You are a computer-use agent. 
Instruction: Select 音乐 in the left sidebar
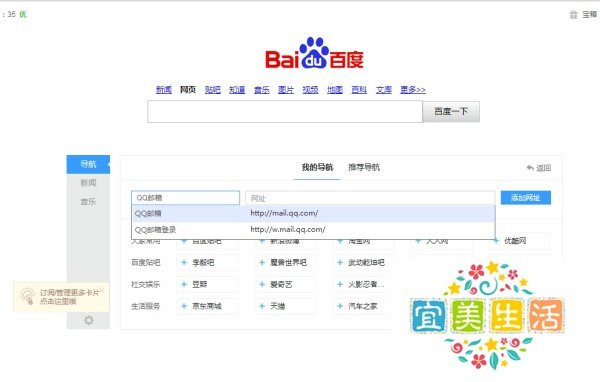tap(88, 202)
